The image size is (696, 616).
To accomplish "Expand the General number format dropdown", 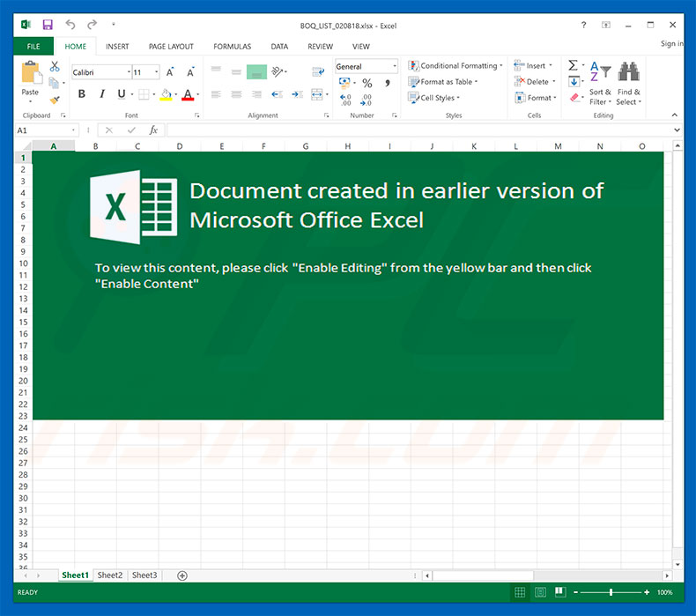I will 394,66.
